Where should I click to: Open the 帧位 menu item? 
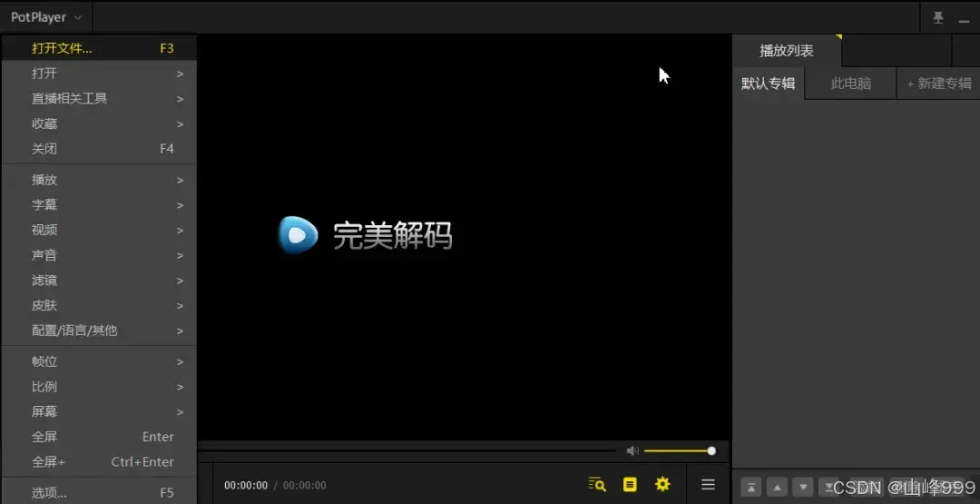100,361
